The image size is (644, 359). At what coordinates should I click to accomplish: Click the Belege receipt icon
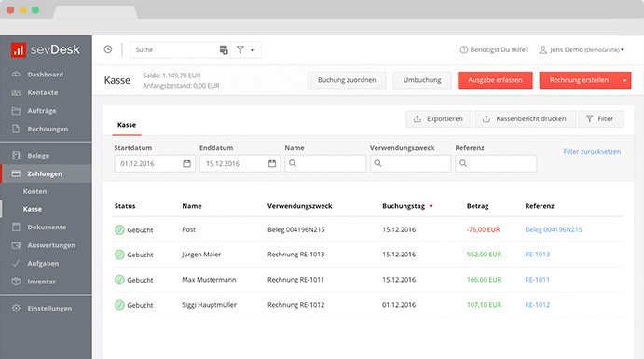[x=16, y=156]
